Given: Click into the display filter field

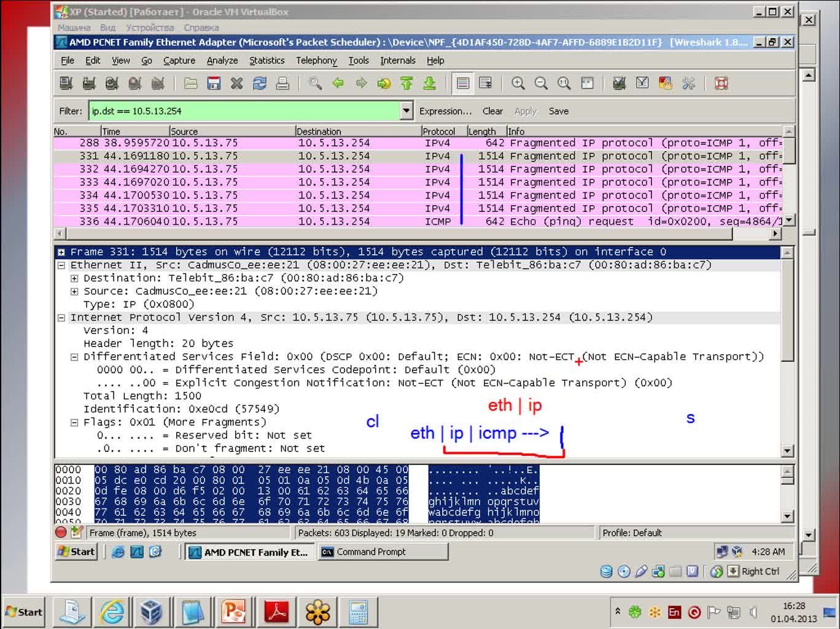Looking at the screenshot, I should point(245,111).
